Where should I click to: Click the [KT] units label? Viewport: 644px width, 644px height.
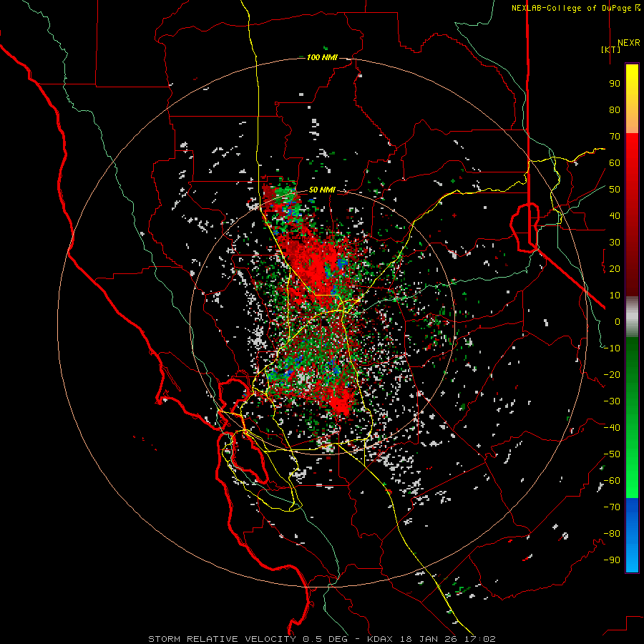coord(610,49)
